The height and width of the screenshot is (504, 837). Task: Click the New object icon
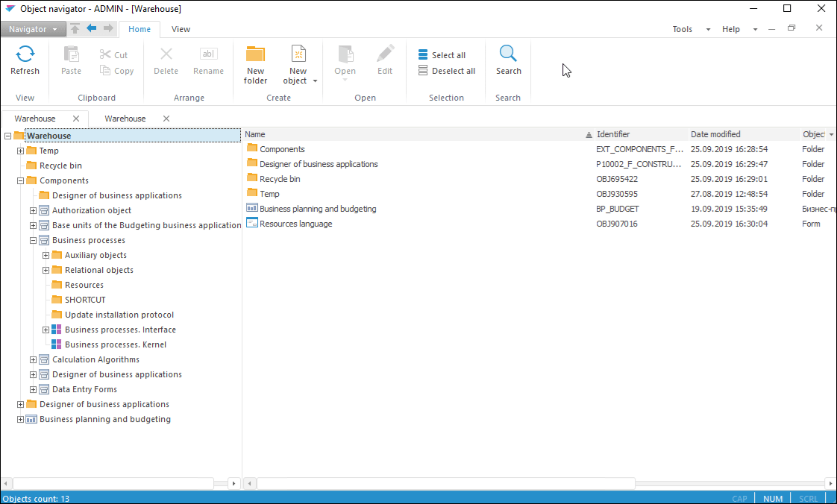pyautogui.click(x=298, y=54)
